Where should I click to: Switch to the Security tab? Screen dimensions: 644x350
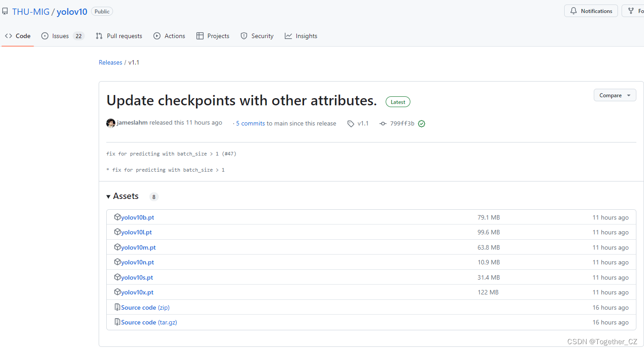coord(257,36)
